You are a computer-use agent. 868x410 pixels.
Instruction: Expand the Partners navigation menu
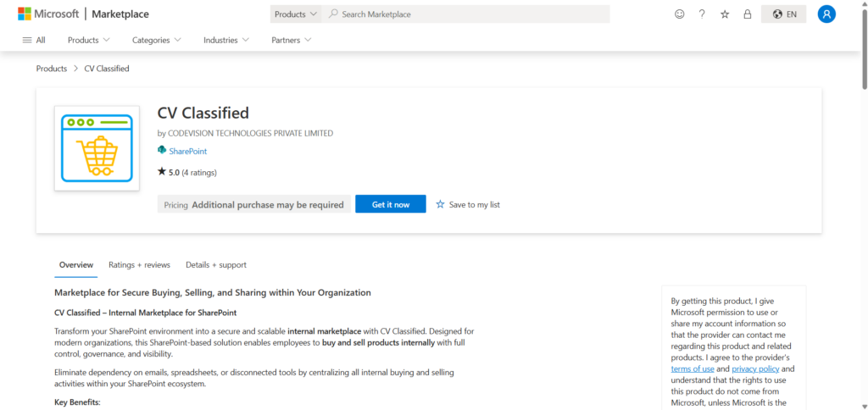coord(292,40)
